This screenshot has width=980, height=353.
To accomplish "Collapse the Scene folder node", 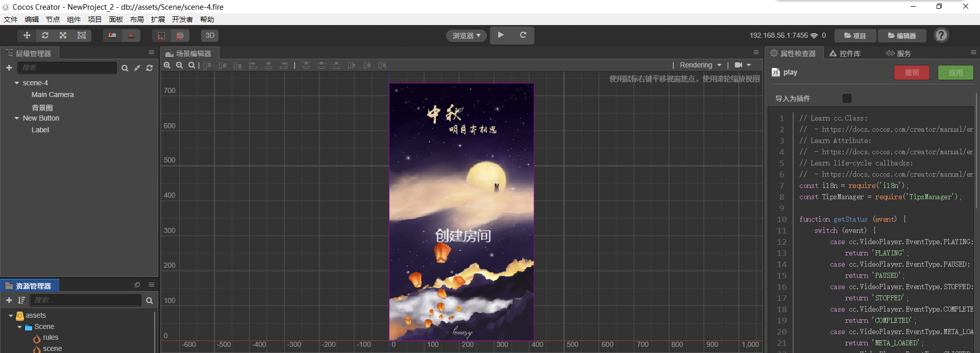I will coord(19,327).
